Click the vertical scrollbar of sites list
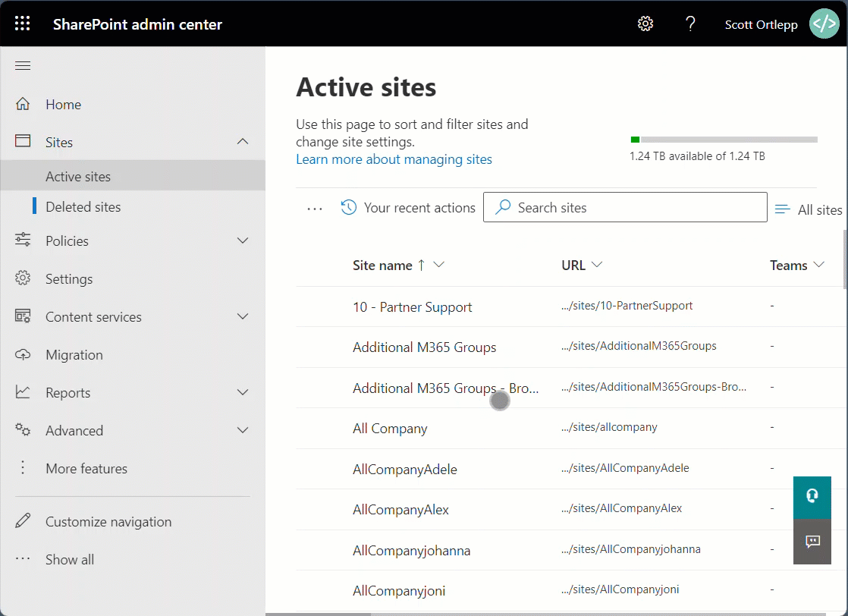The height and width of the screenshot is (616, 848). 845,259
